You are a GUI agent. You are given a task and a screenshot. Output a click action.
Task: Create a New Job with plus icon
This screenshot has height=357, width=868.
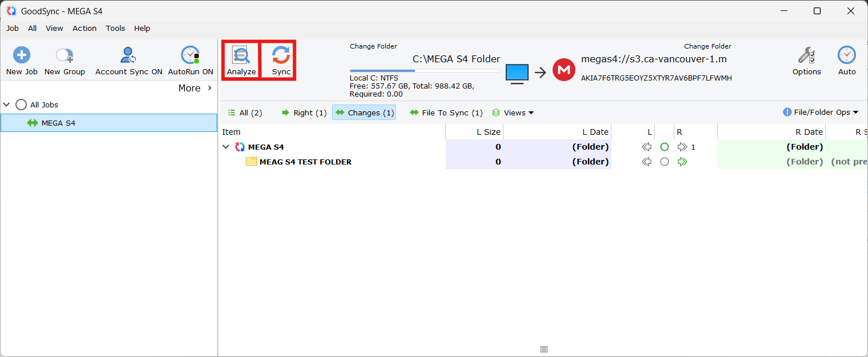pyautogui.click(x=22, y=55)
